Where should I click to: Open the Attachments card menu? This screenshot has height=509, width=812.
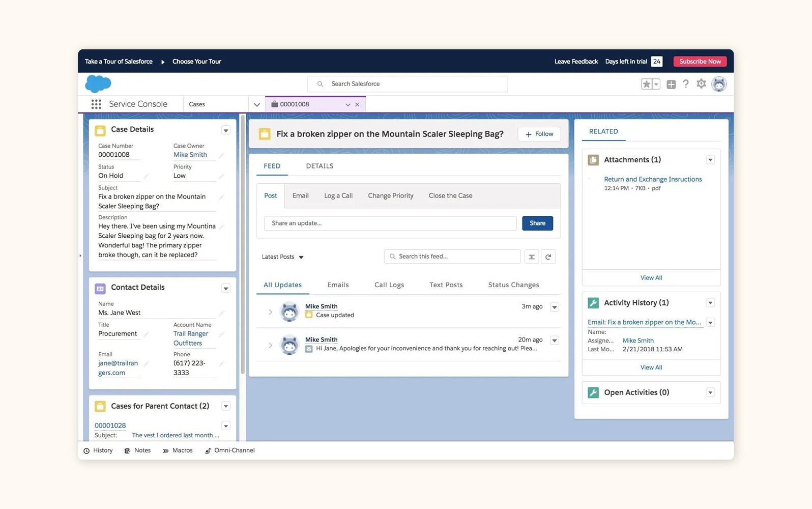[710, 160]
